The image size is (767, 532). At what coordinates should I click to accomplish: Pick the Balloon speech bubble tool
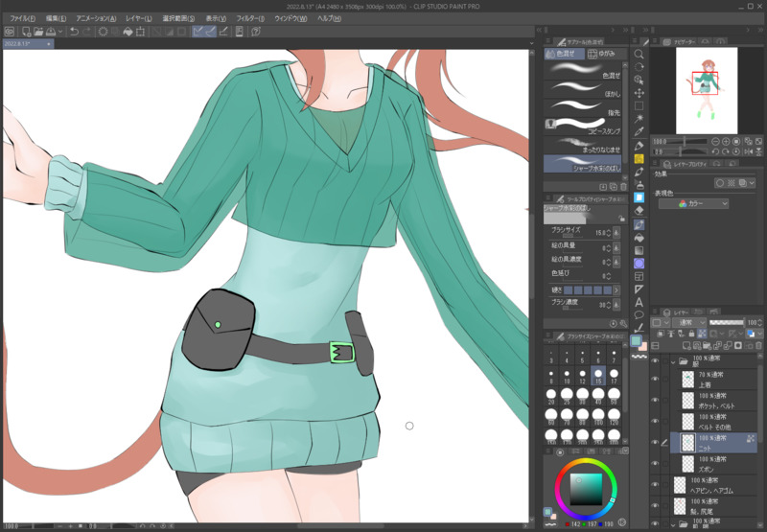639,315
